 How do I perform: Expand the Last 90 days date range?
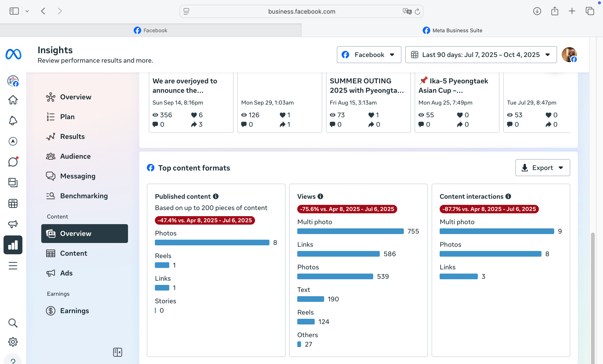pos(481,55)
